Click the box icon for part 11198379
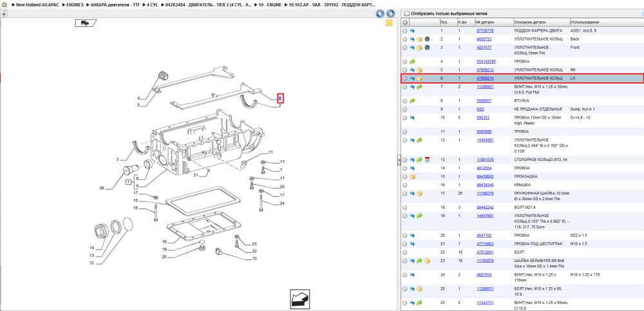Image resolution: width=644 pixels, height=311 pixels. [419, 193]
